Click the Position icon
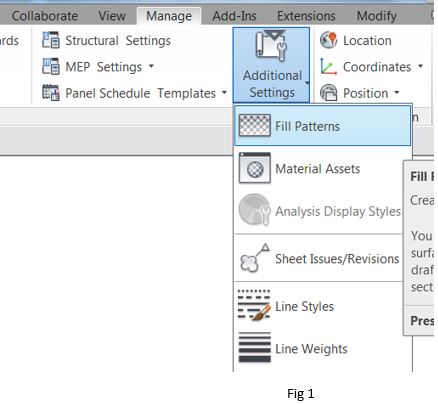 click(329, 92)
